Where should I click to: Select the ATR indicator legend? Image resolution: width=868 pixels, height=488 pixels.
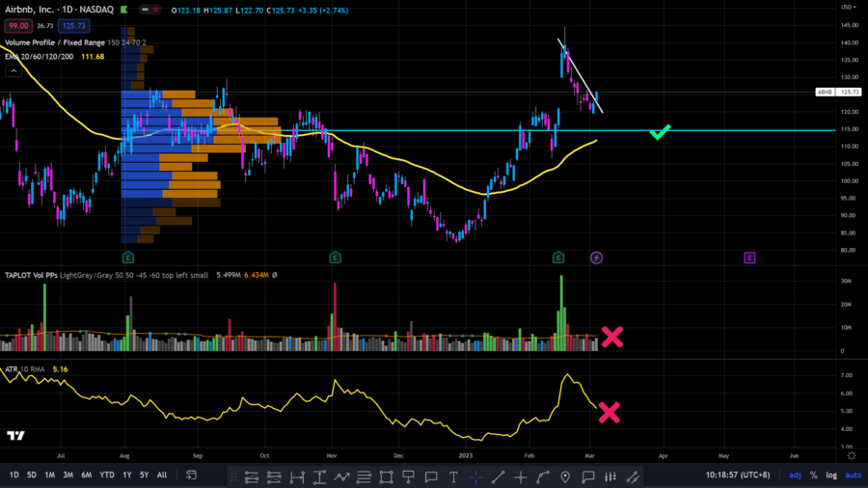pyautogui.click(x=11, y=369)
